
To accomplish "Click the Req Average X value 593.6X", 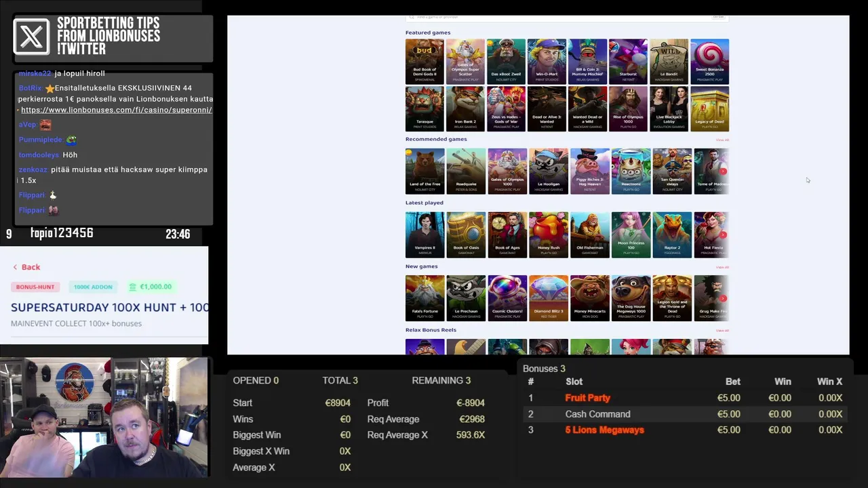I will click(x=471, y=435).
